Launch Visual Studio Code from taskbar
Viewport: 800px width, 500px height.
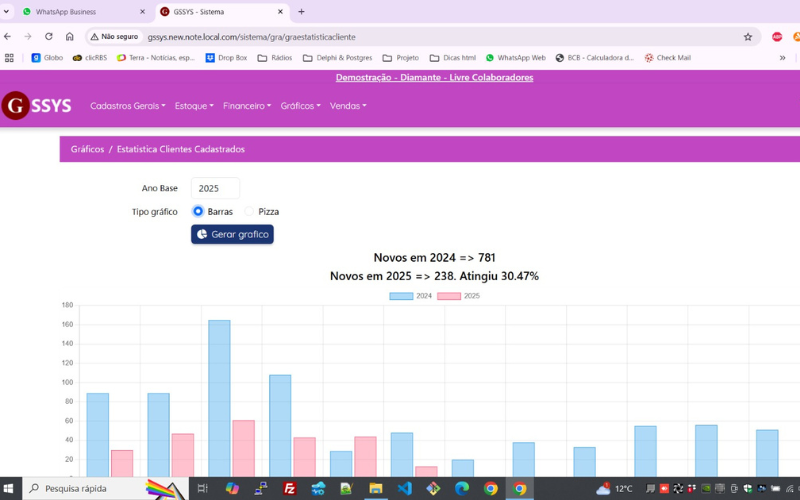[x=404, y=489]
